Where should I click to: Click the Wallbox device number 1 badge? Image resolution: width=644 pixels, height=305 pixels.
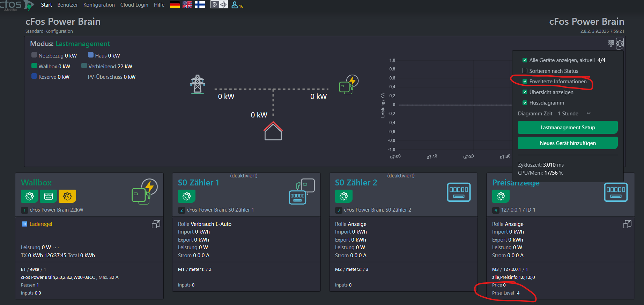(x=24, y=210)
